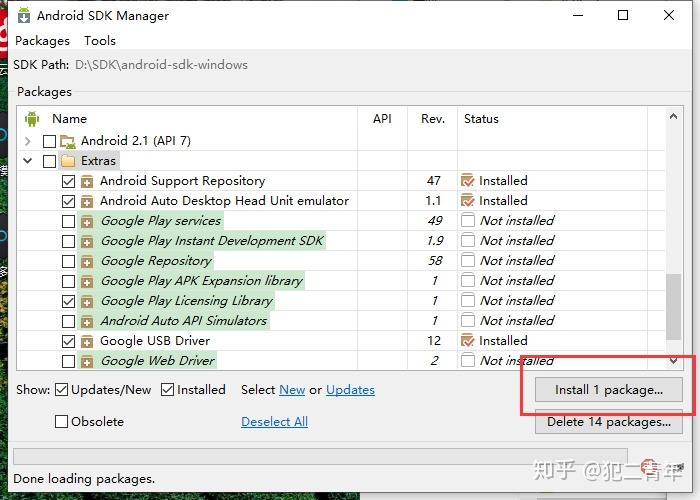Uncheck the Google Play Licensing Library checkbox
700x500 pixels.
pyautogui.click(x=68, y=301)
